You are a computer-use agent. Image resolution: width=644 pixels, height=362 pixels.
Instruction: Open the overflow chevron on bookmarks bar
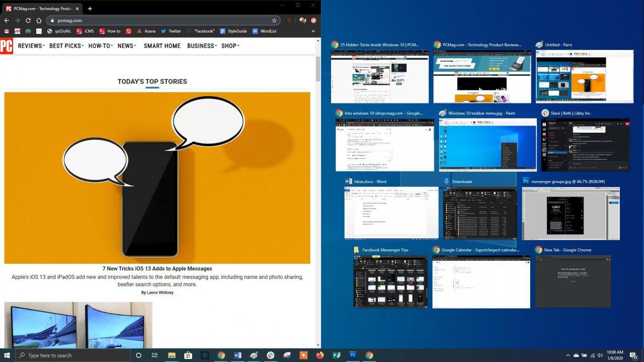[313, 31]
